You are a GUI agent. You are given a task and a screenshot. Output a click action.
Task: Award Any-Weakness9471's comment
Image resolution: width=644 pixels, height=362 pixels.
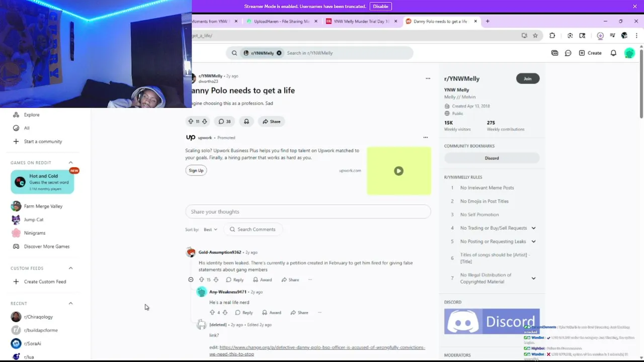point(272,313)
